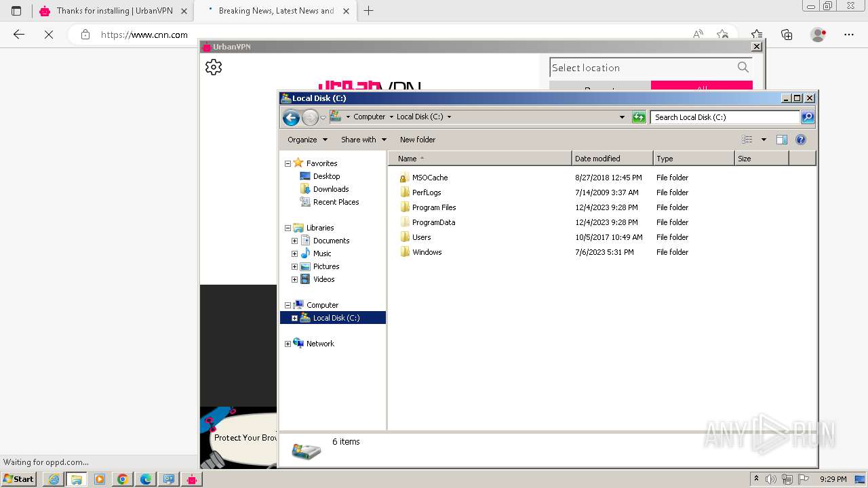Select Desktop in Favorites
The image size is (868, 488).
(x=326, y=176)
